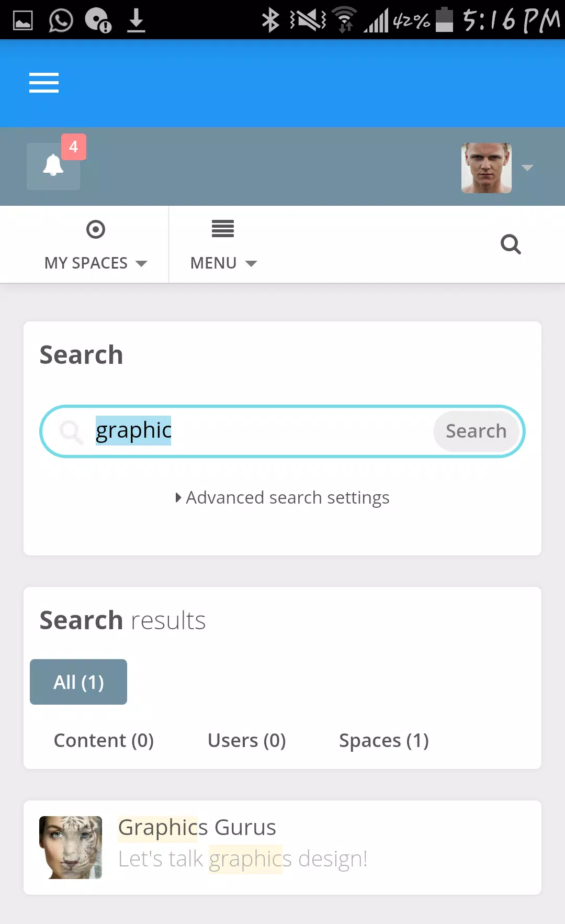Tap the gallery image status icon

23,21
